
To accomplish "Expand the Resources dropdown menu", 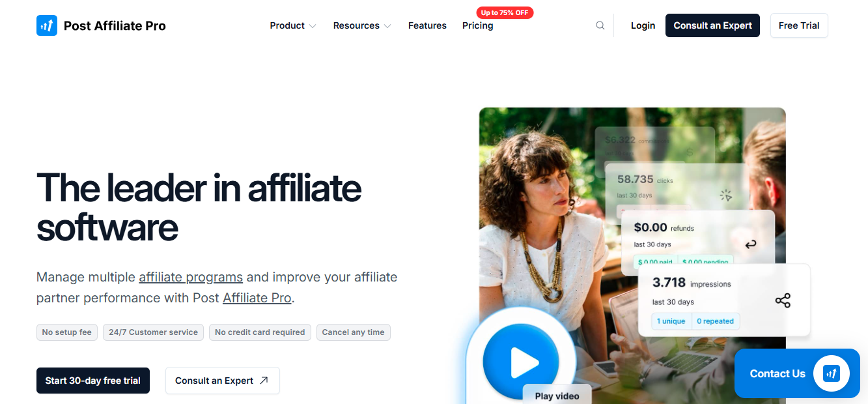I will [x=362, y=25].
